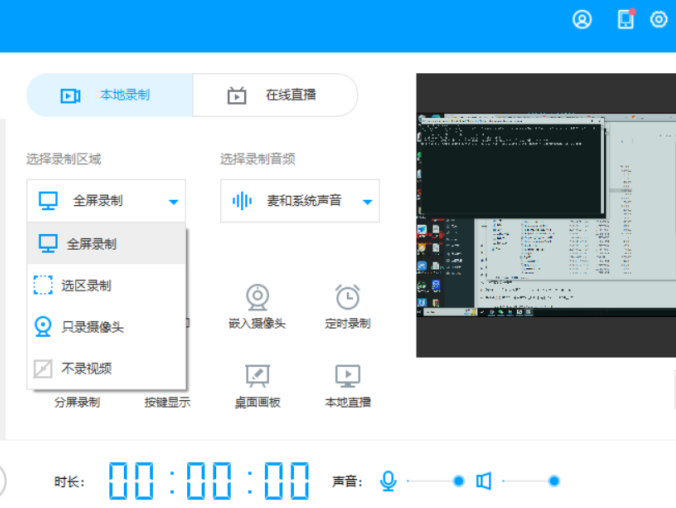Open the user account icon
The height and width of the screenshot is (508, 676).
(x=582, y=19)
